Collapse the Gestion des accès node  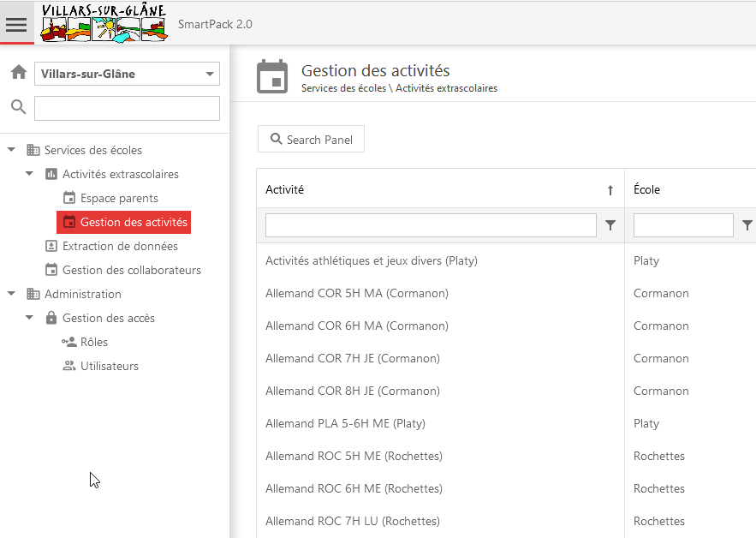(x=30, y=318)
